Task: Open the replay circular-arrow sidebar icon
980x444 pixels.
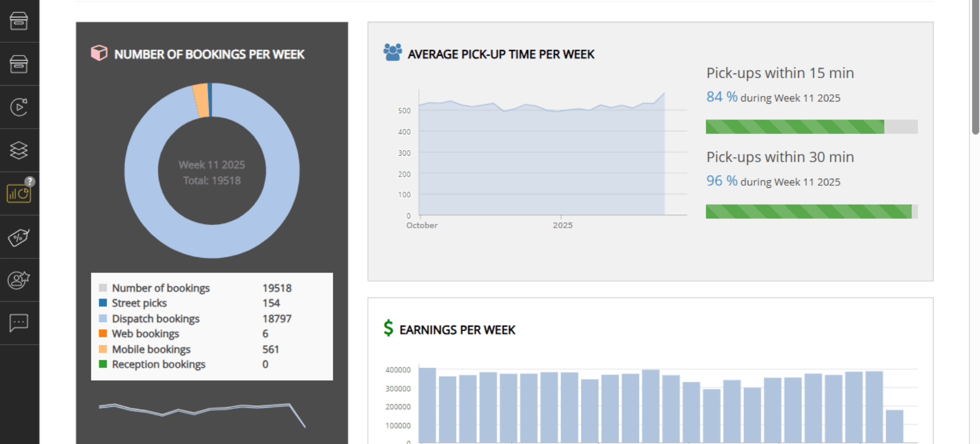Action: point(19,107)
